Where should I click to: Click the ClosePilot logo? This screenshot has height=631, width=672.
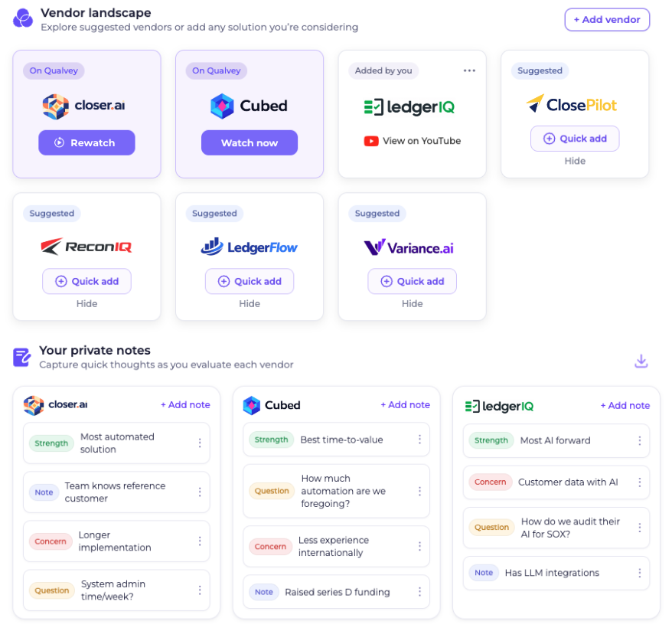click(x=572, y=104)
